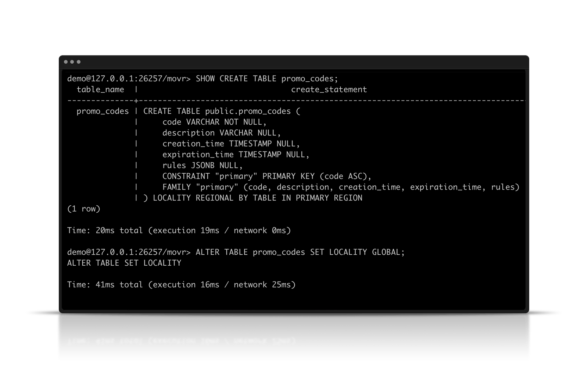Click the LOCALITY REGIONAL BY TABLE line
This screenshot has width=588, height=368.
(257, 198)
